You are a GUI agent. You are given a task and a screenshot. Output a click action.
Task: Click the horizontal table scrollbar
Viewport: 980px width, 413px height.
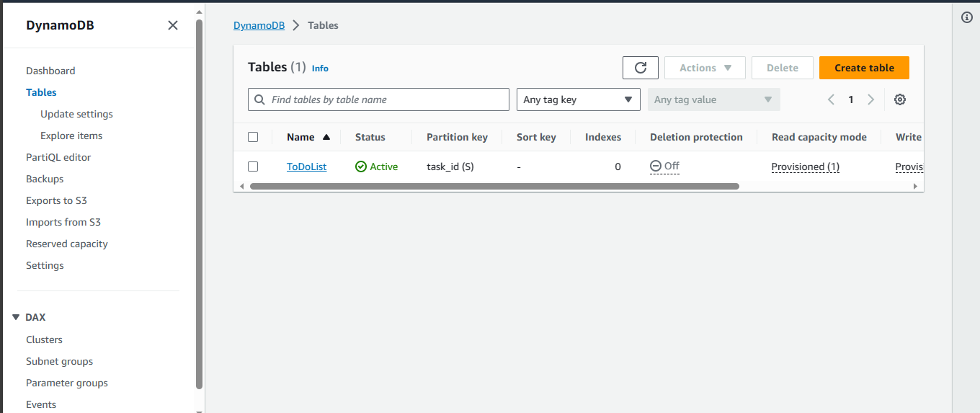pos(494,186)
